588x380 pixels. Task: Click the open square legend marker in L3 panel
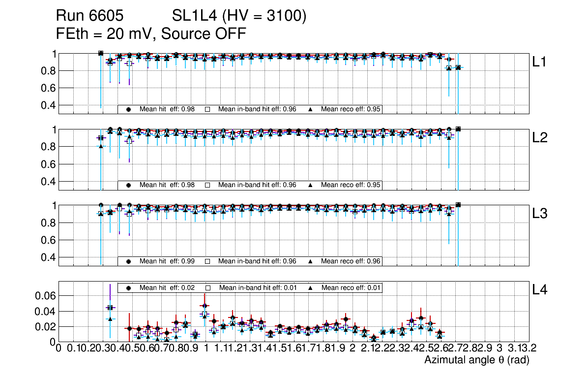coord(207,261)
